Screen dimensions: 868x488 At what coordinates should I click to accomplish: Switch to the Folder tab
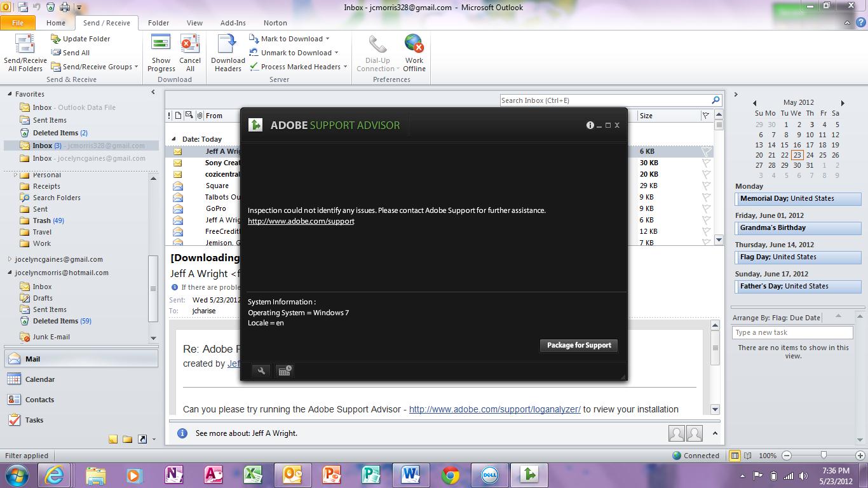tap(158, 23)
